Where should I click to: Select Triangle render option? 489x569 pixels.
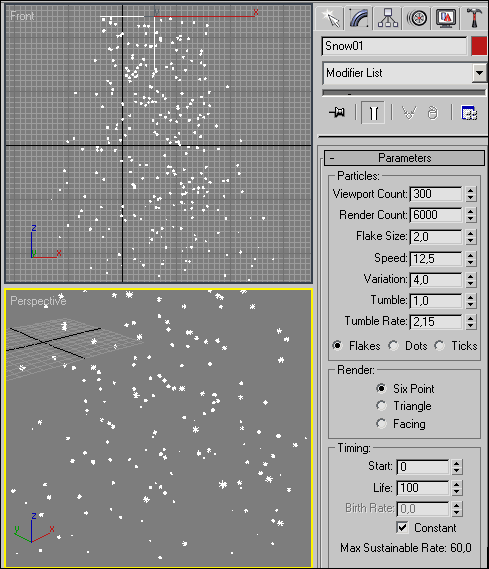click(381, 406)
